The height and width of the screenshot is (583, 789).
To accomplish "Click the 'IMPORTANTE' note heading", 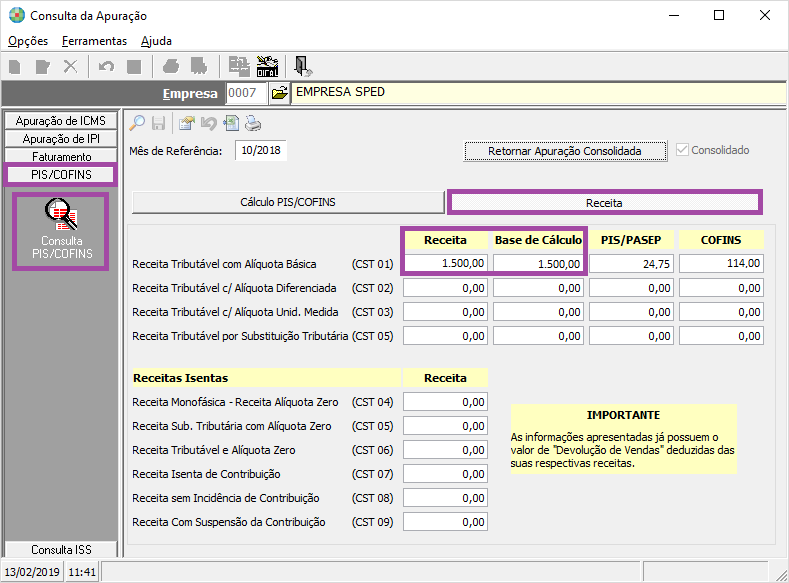I will (623, 415).
